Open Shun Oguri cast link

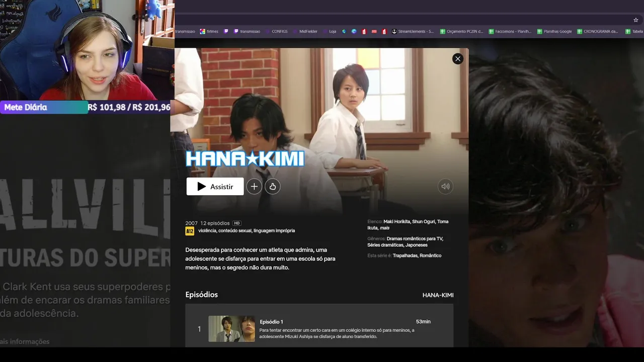pos(423,221)
